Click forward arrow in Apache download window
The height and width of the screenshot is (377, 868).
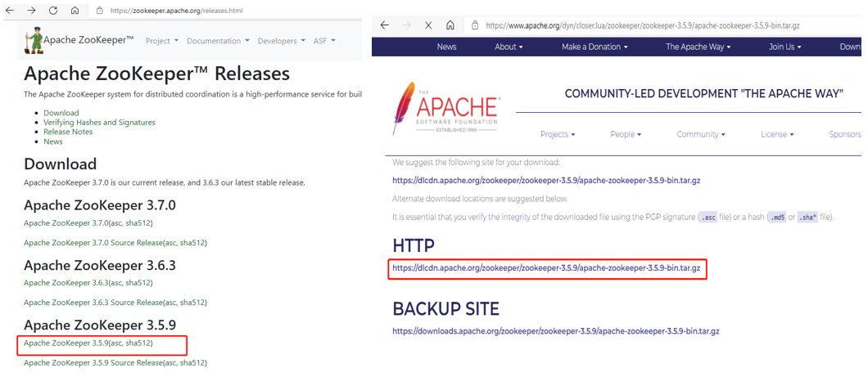pos(407,25)
